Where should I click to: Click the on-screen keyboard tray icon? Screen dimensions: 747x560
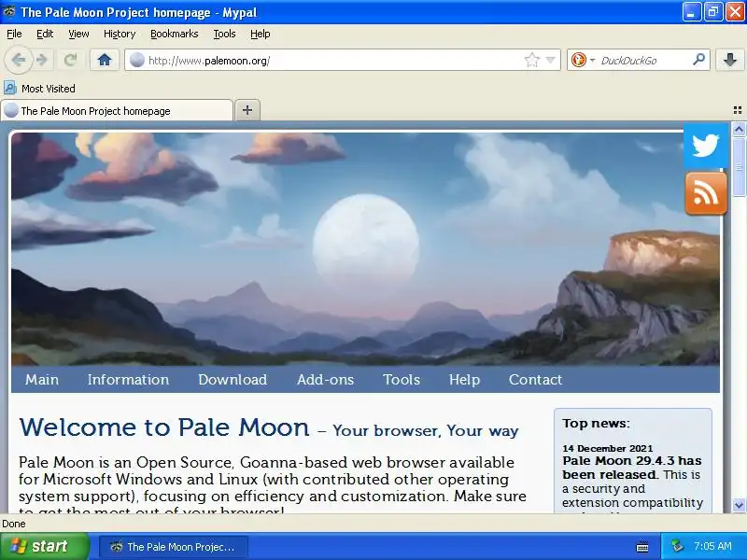642,547
